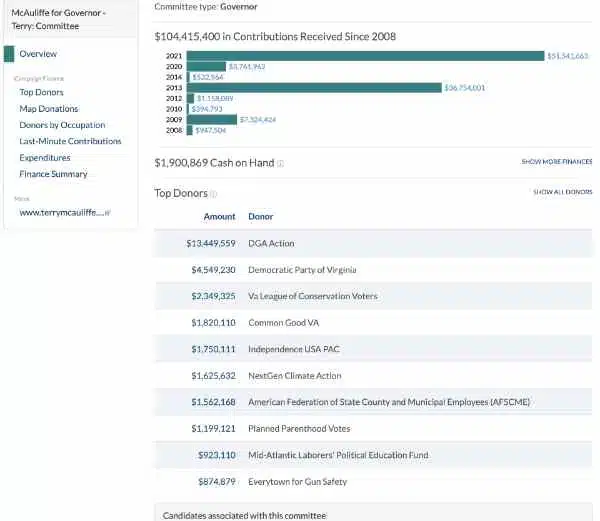Click the $4,549,230 amount

(214, 270)
